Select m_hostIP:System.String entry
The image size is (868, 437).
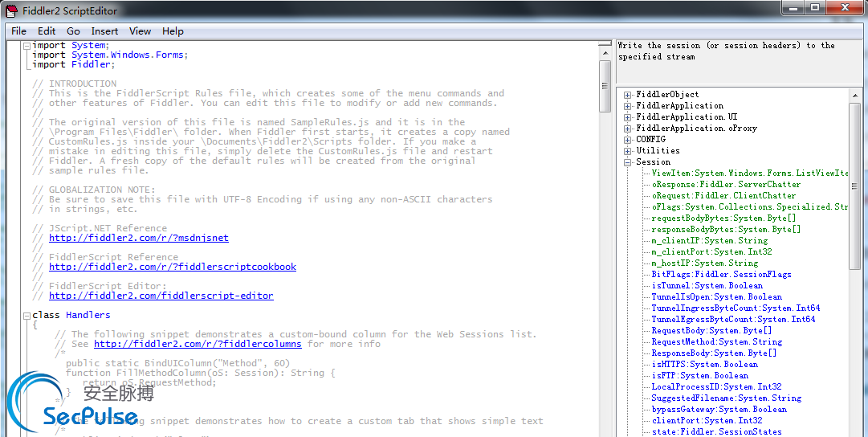[x=705, y=263]
